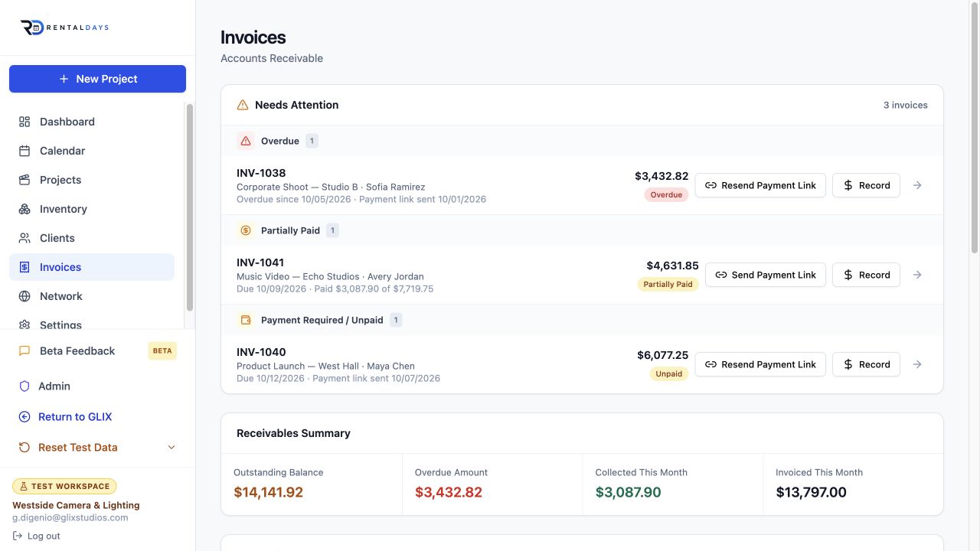Expand the Reset Test Data chevron

[x=171, y=448]
